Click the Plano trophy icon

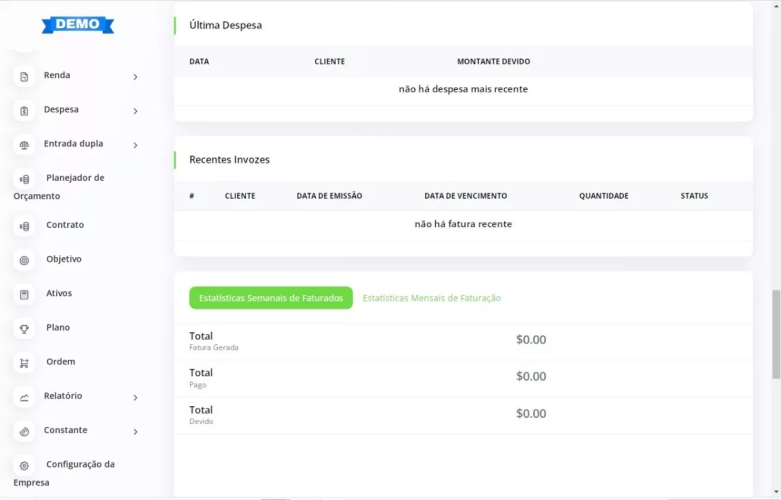click(25, 329)
